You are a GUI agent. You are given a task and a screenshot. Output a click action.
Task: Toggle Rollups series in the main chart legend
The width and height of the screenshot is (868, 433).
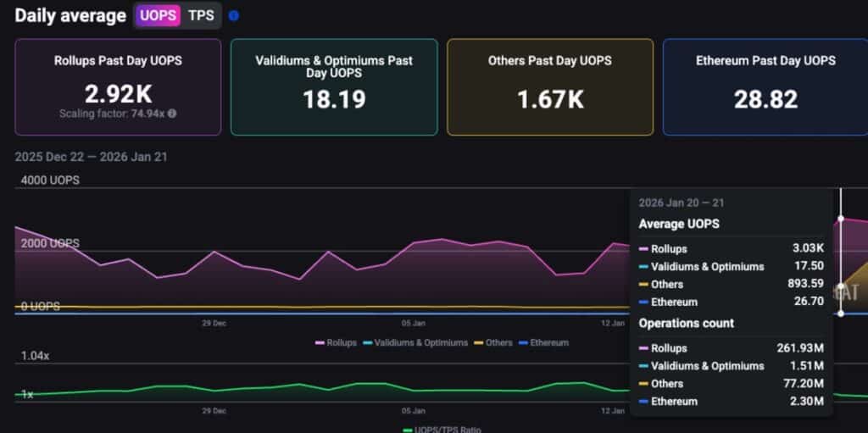336,342
